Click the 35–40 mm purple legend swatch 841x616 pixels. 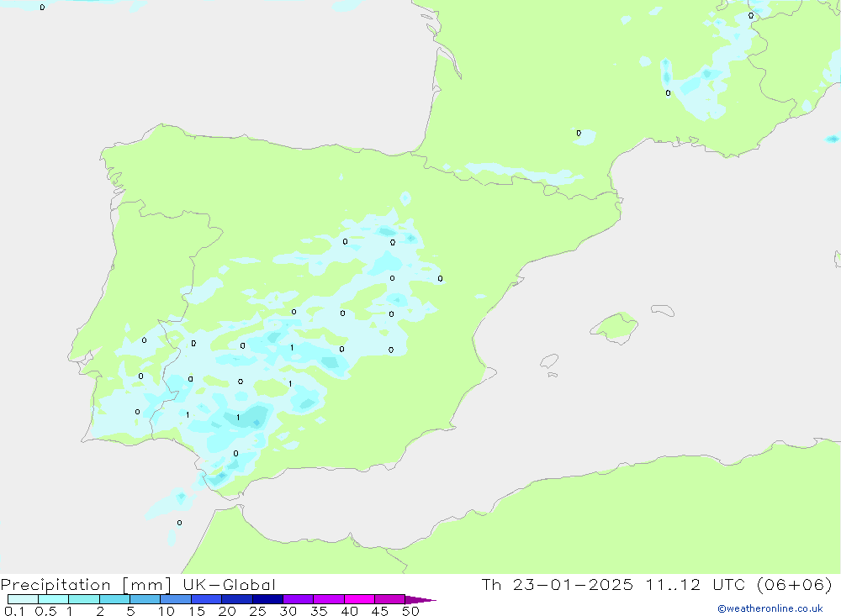coord(329,599)
